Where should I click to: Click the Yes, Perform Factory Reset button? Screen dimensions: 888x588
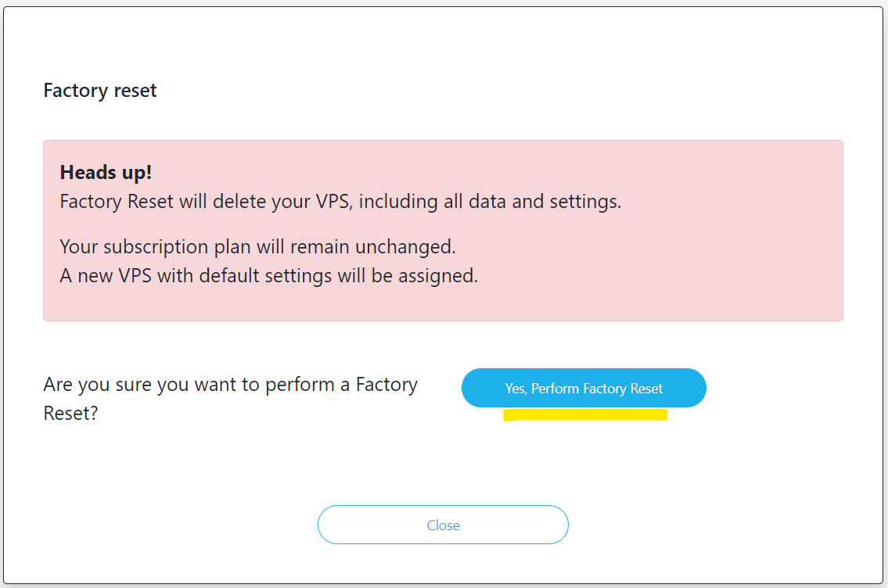(583, 387)
